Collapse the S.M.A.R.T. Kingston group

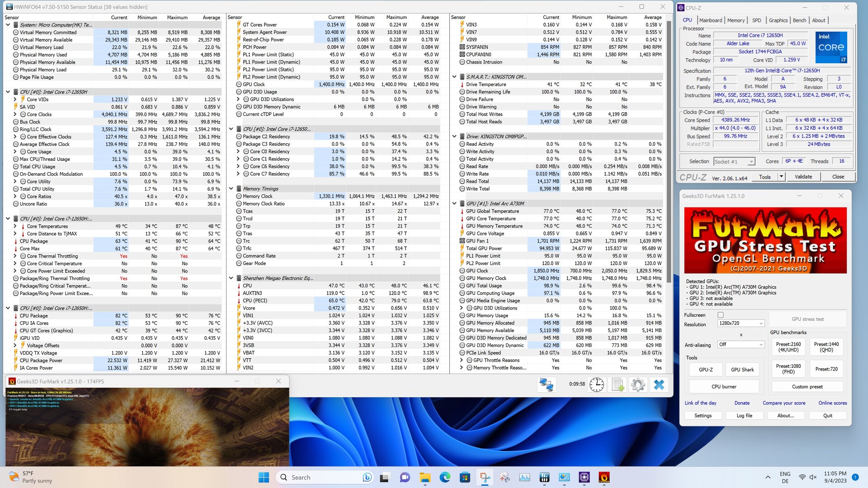pyautogui.click(x=454, y=77)
